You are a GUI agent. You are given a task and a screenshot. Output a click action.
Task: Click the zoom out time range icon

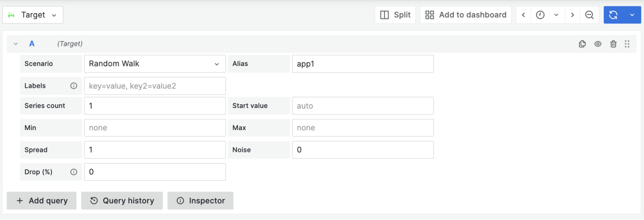(589, 15)
